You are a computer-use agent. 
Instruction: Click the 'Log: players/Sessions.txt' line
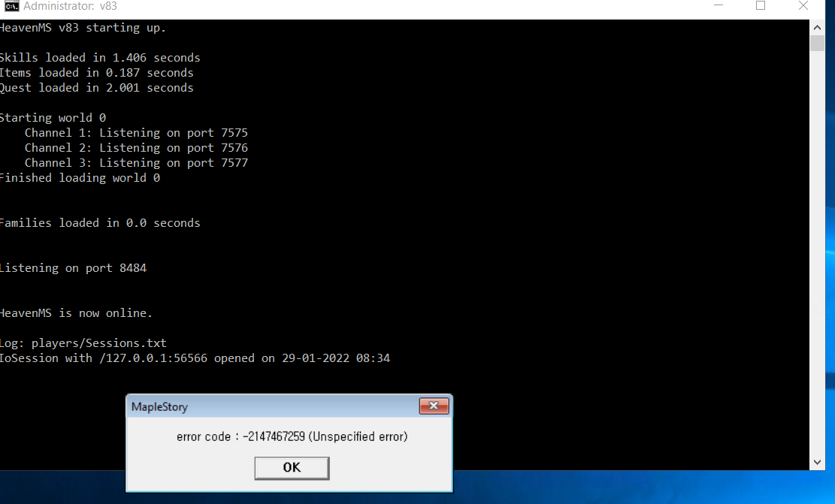(x=83, y=343)
